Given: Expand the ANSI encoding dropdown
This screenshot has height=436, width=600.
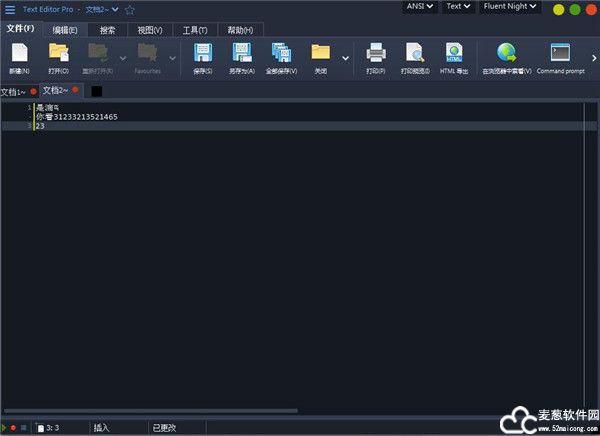Looking at the screenshot, I should pyautogui.click(x=420, y=7).
